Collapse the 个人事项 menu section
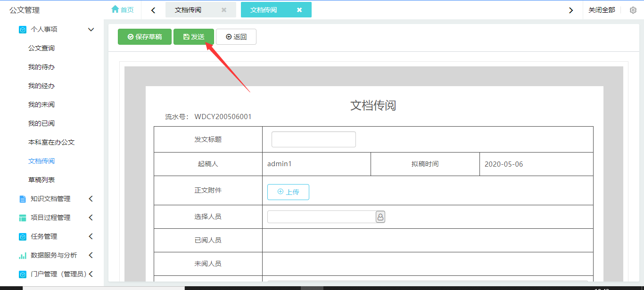This screenshot has width=644, height=290. (x=91, y=29)
